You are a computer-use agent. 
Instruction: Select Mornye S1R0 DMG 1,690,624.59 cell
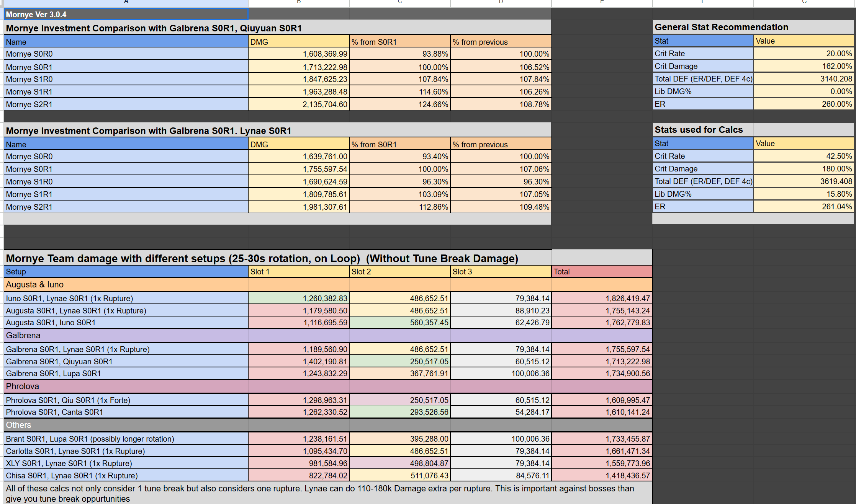point(298,182)
